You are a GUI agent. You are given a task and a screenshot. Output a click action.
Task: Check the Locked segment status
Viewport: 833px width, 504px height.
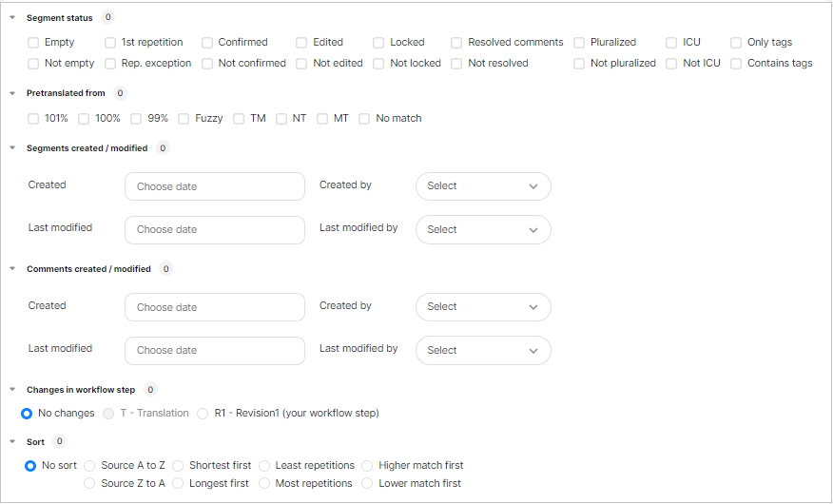378,43
